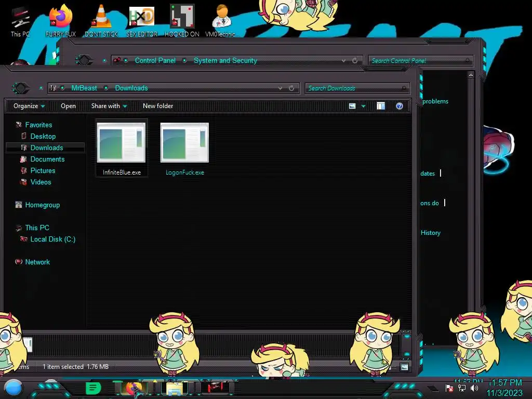The image size is (532, 399).
Task: Click the large icons view status button
Action: pyautogui.click(x=404, y=367)
